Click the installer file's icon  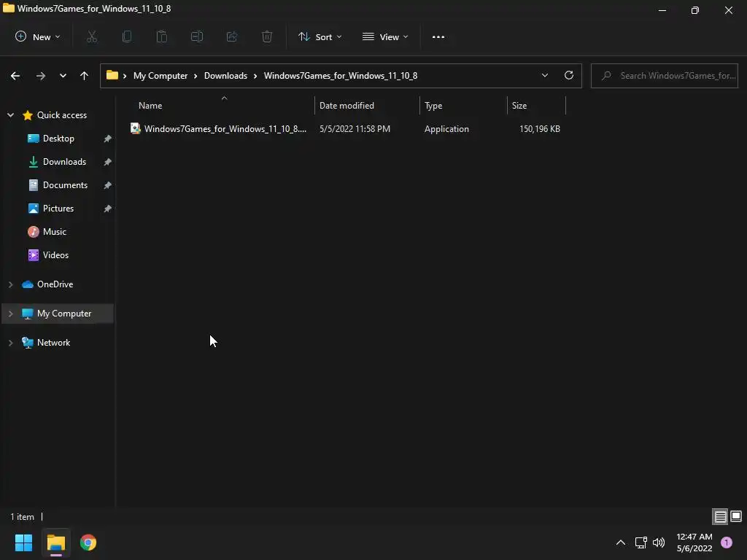click(136, 128)
